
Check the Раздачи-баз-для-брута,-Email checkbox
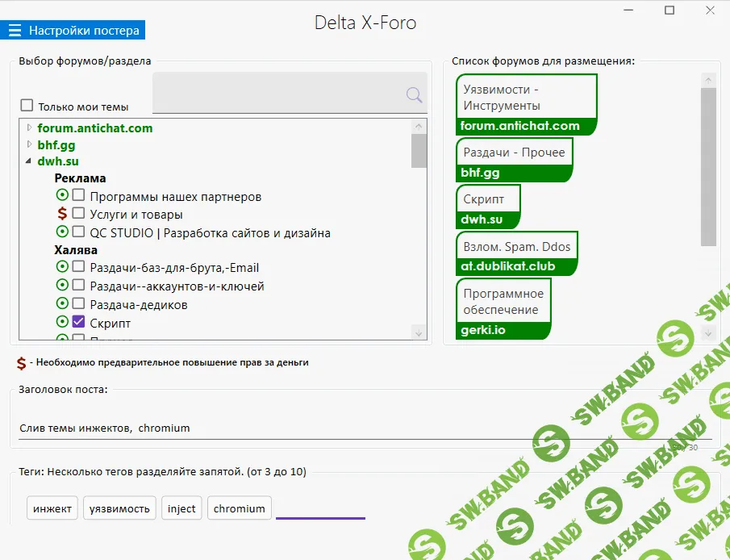[77, 267]
